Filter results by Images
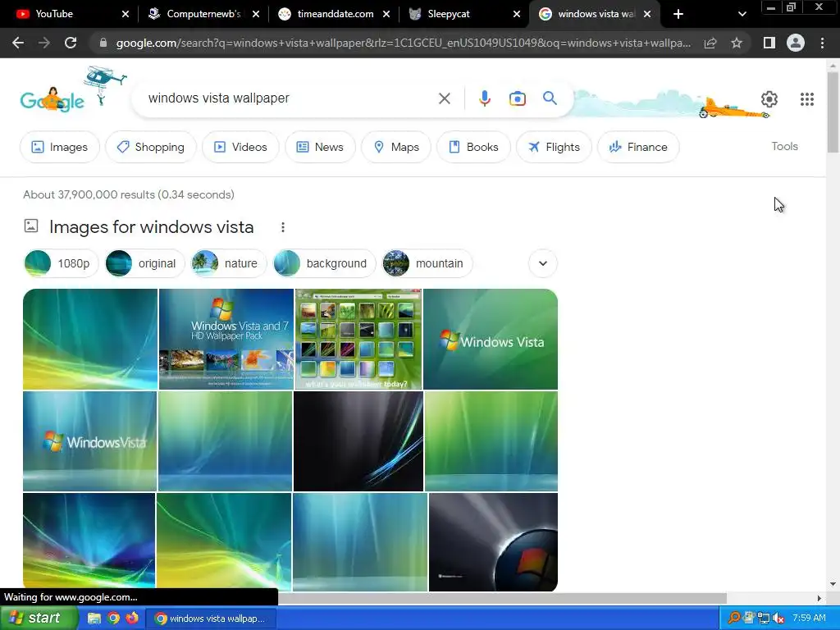The image size is (840, 630). pos(59,147)
